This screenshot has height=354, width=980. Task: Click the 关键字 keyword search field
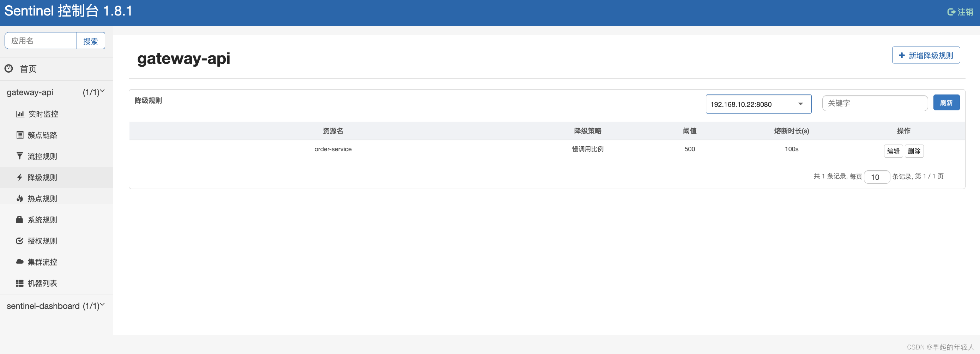click(875, 103)
